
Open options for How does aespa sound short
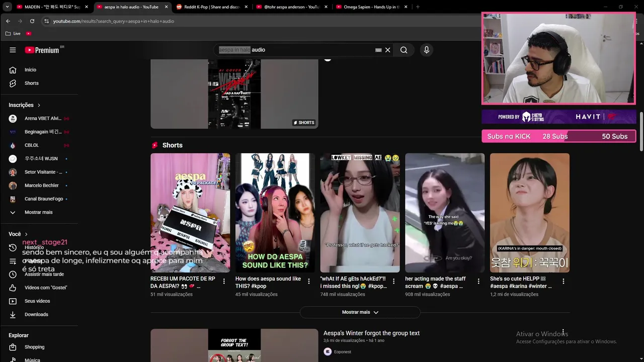[x=309, y=282]
